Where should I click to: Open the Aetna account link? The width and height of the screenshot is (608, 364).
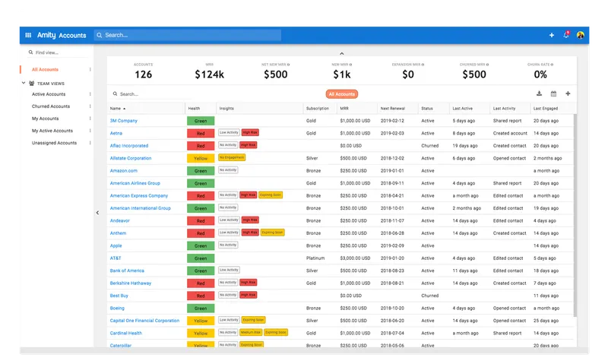pyautogui.click(x=116, y=133)
